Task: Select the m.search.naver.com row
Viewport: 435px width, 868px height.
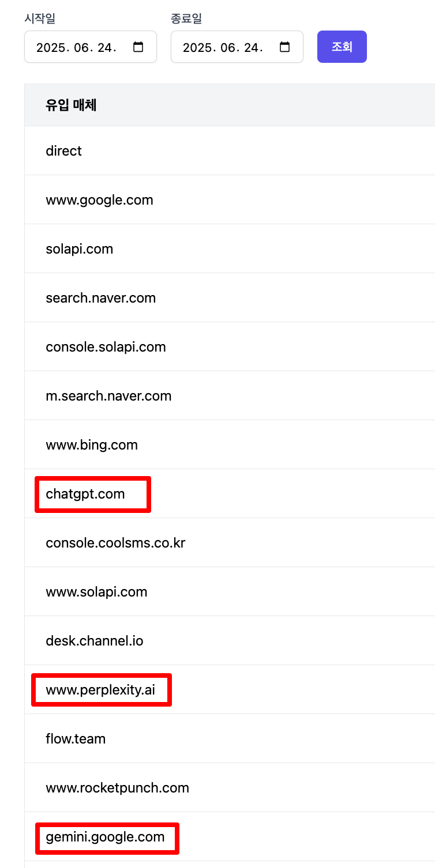Action: pos(230,396)
